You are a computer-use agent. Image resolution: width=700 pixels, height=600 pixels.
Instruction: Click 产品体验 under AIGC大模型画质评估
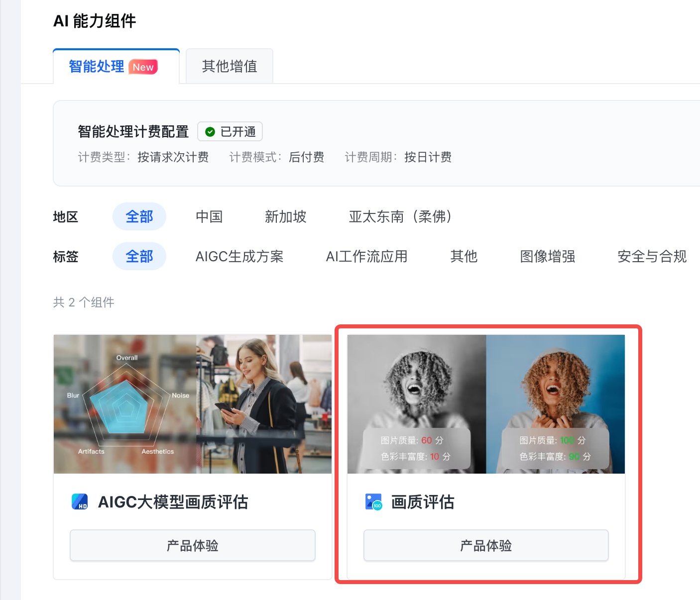coord(193,545)
